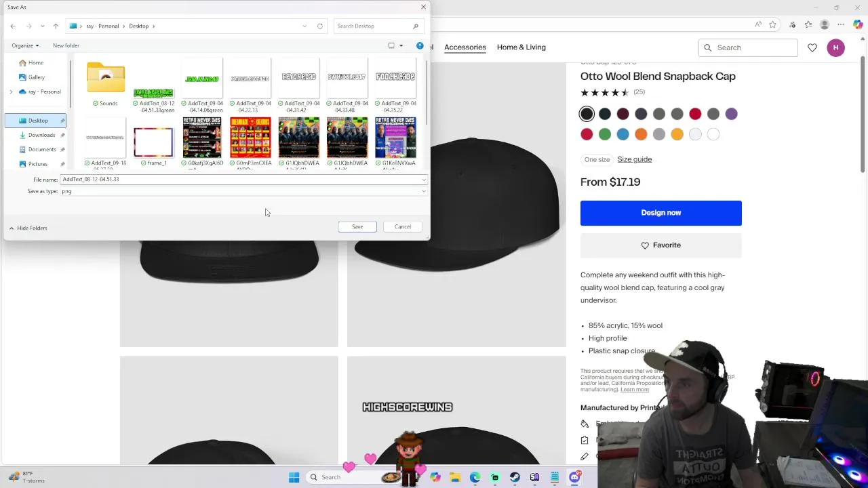Unpin Desktop from the navigation pane
The image size is (868, 488).
[x=62, y=121]
